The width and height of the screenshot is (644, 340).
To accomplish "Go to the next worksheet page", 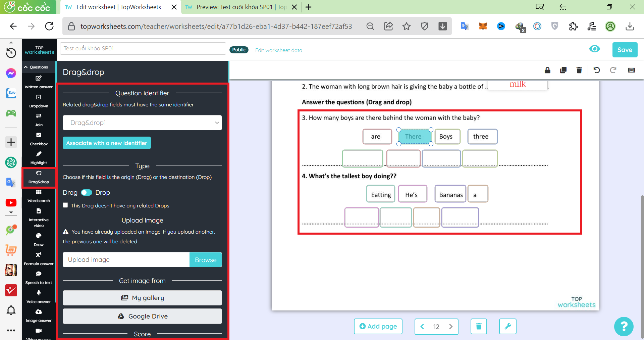I will (451, 327).
